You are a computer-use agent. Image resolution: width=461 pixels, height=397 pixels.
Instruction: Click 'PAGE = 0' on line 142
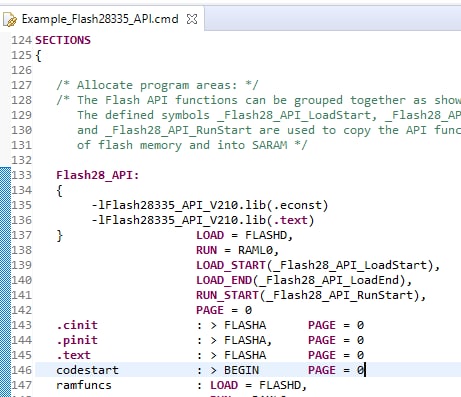click(224, 310)
